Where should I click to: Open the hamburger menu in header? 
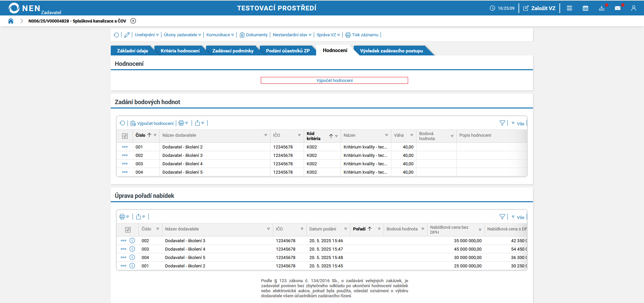point(569,8)
